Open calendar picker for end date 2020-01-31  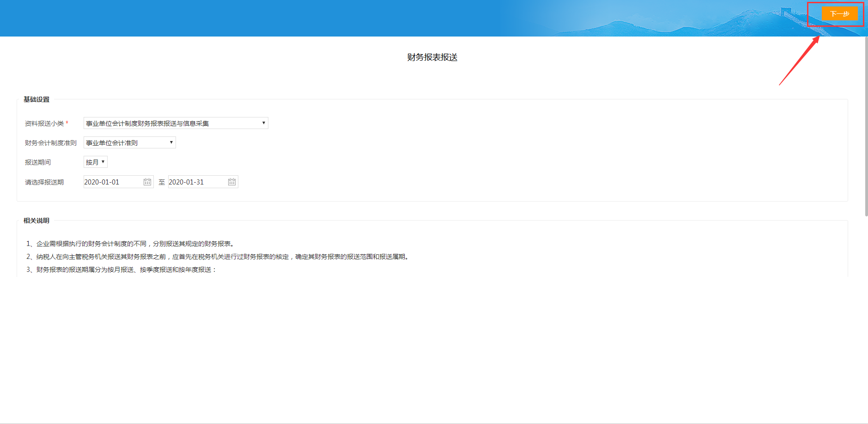click(232, 182)
